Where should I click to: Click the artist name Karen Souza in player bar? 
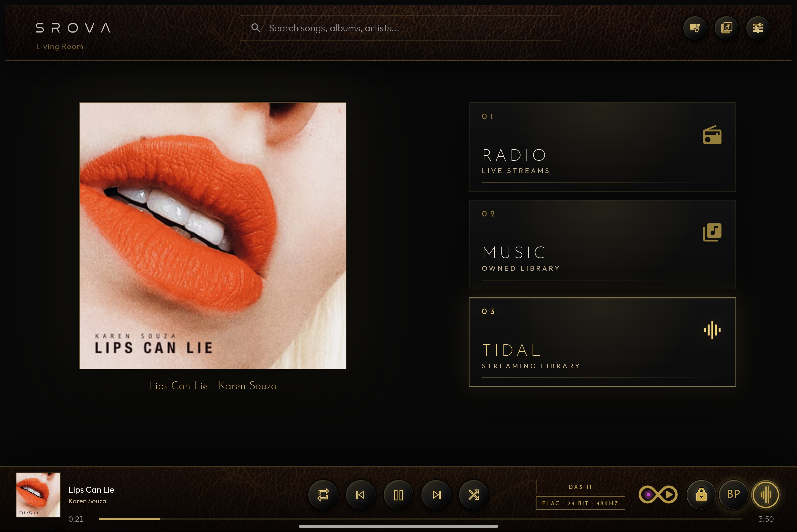(x=87, y=501)
